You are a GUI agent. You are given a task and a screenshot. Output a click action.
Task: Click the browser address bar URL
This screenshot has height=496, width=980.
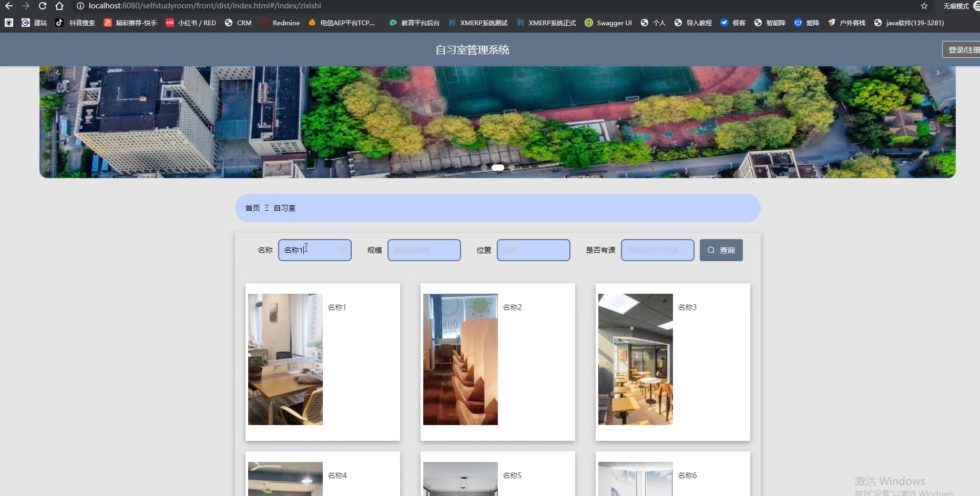[x=205, y=6]
